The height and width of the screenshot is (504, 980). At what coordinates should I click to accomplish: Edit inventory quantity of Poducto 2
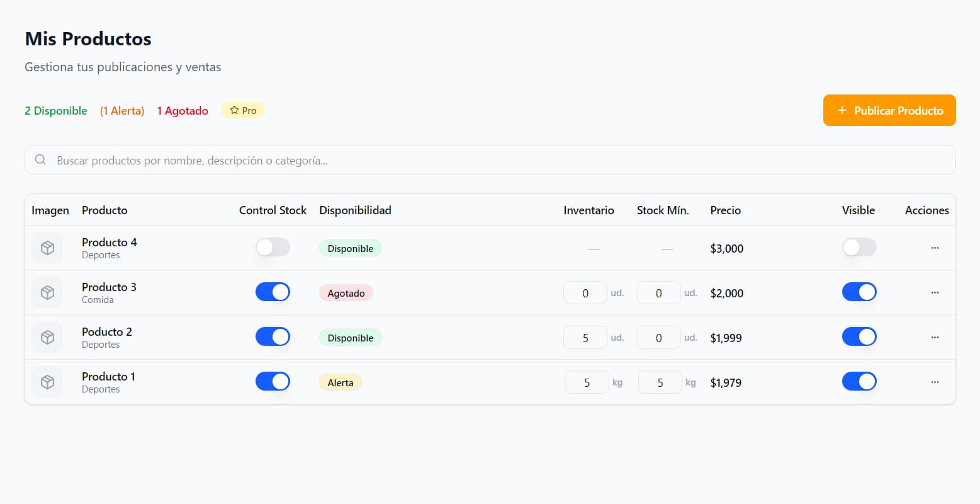(x=585, y=338)
